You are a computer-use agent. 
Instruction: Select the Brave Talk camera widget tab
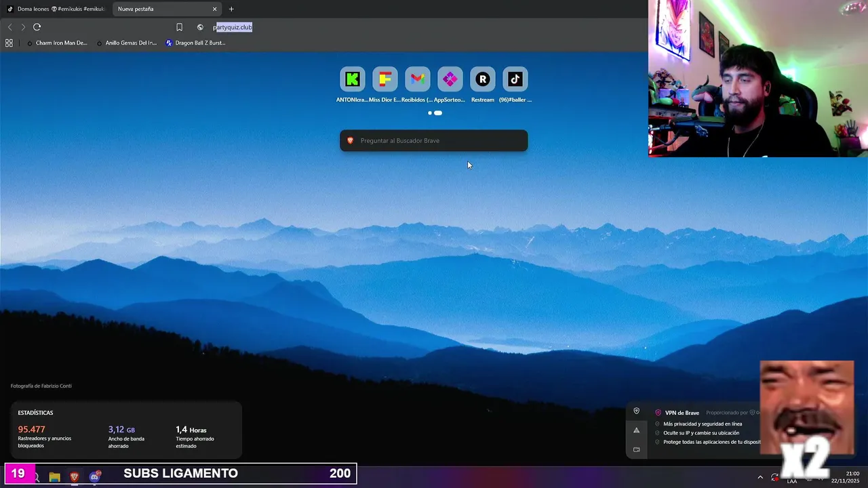[x=636, y=449]
